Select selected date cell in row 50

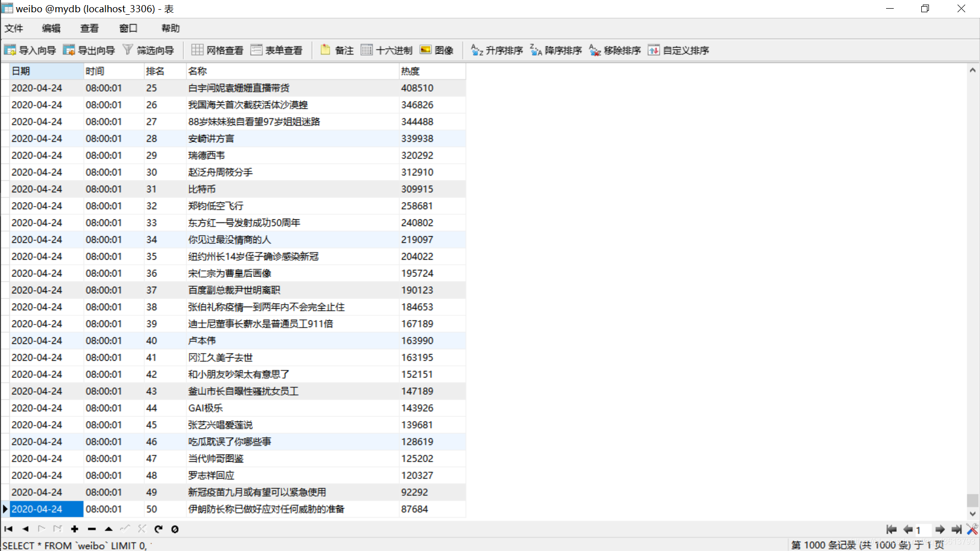[46, 509]
